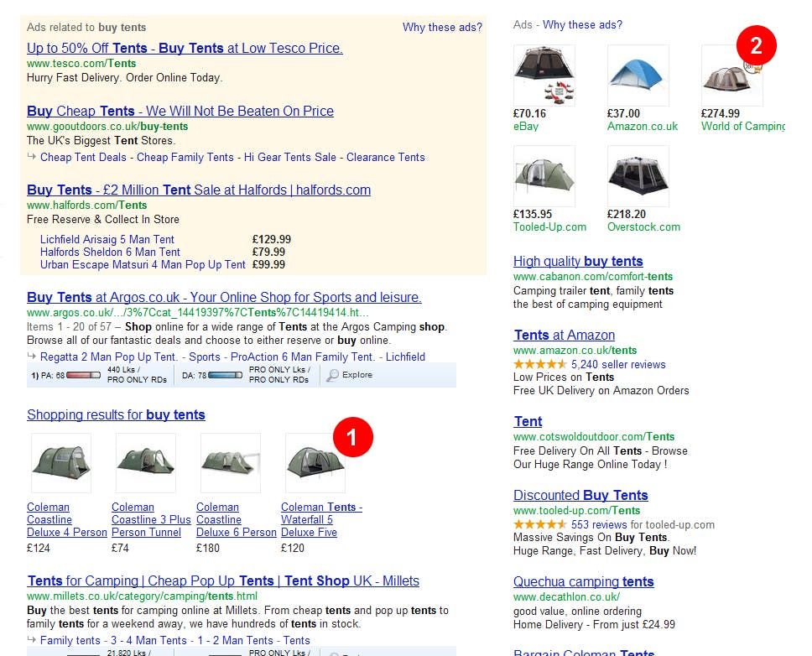Screen dimensions: 812x656
Task: Click the Sports sitelink under the Argos result
Action: tap(205, 357)
